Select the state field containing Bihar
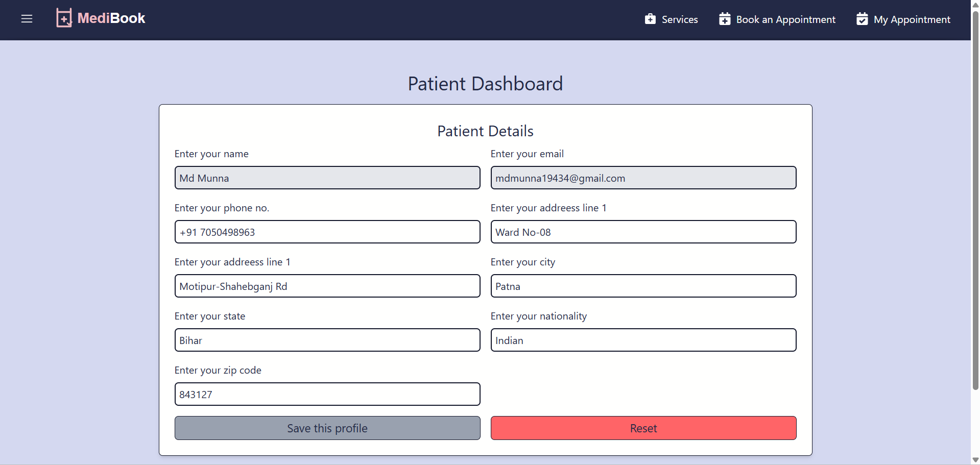The height and width of the screenshot is (465, 980). coord(327,340)
